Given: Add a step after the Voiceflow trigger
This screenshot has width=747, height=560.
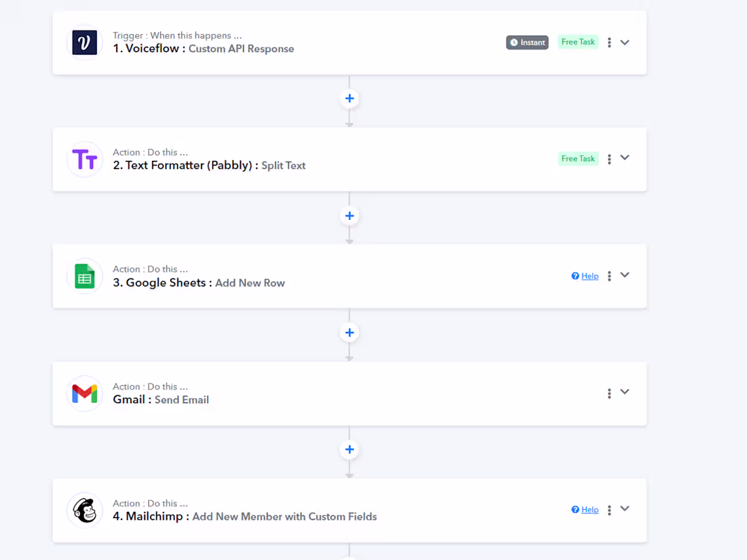Looking at the screenshot, I should coord(349,98).
